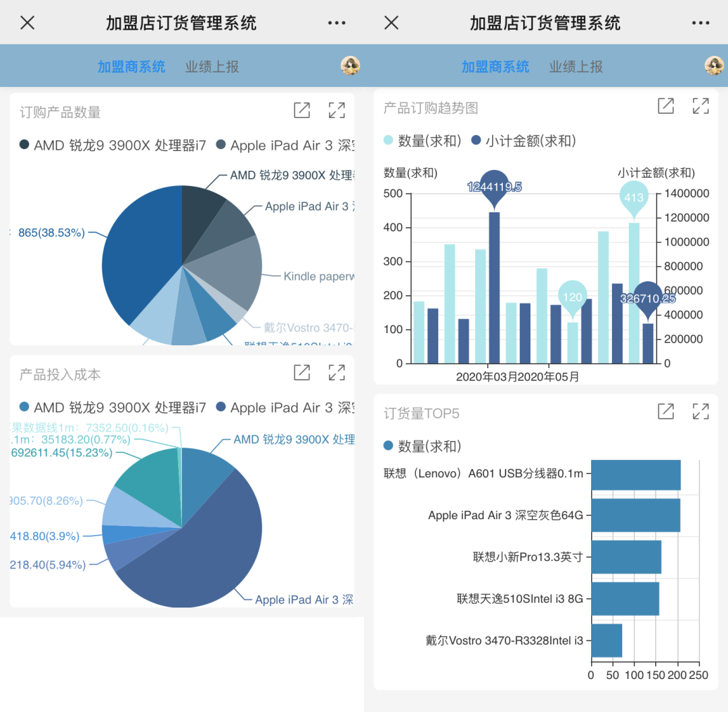Export the 产品订购趋势图 chart
This screenshot has width=728, height=712.
coord(666,106)
